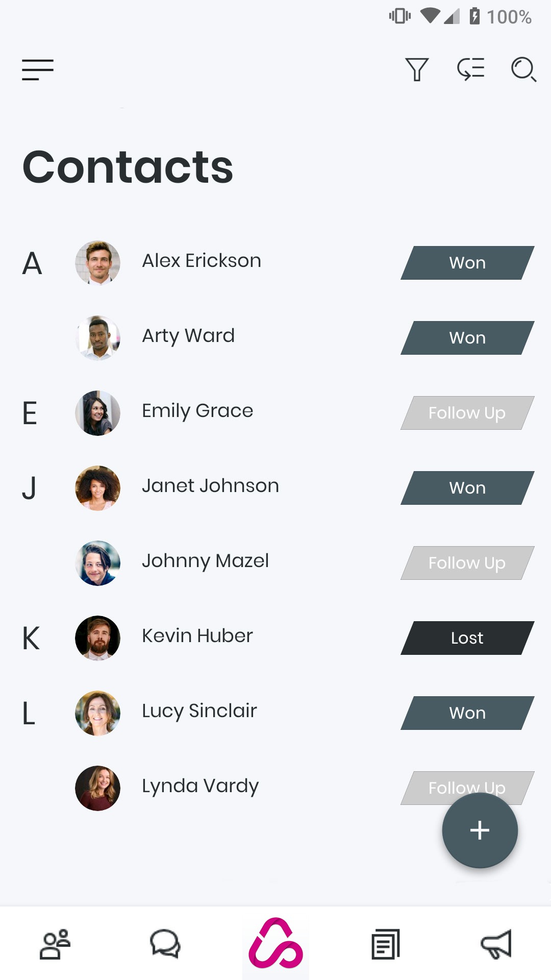The image size is (551, 980).
Task: Open the hamburger menu
Action: 38,70
